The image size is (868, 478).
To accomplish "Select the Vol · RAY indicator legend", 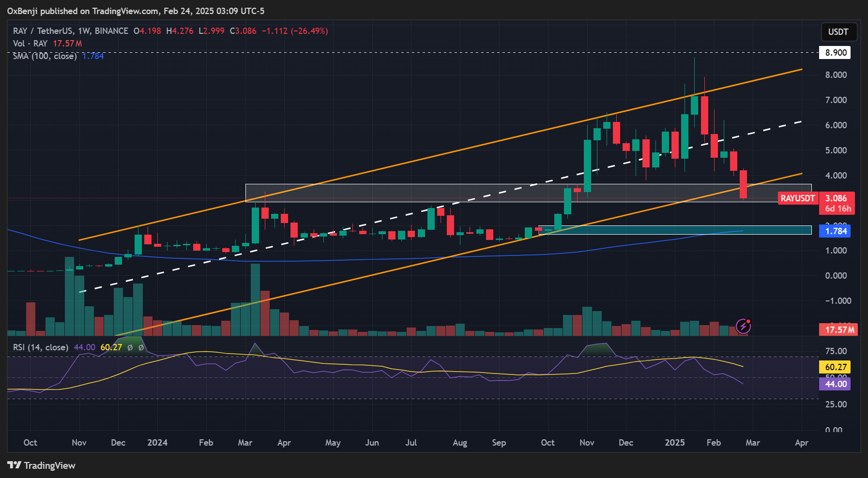I will (x=30, y=44).
